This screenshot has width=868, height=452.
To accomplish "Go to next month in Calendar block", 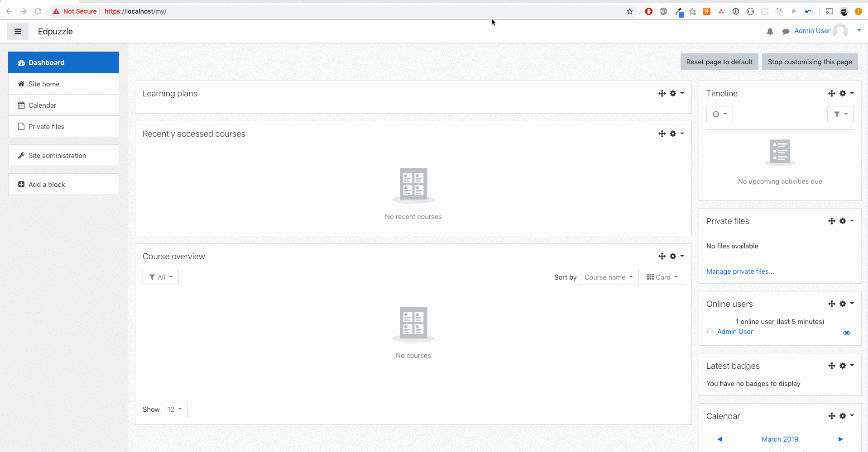I will pos(840,439).
